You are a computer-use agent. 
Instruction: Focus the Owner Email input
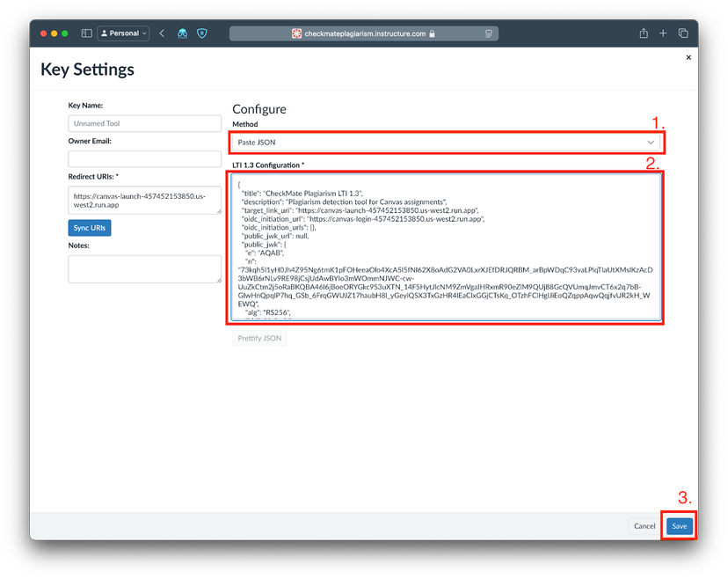coord(144,158)
